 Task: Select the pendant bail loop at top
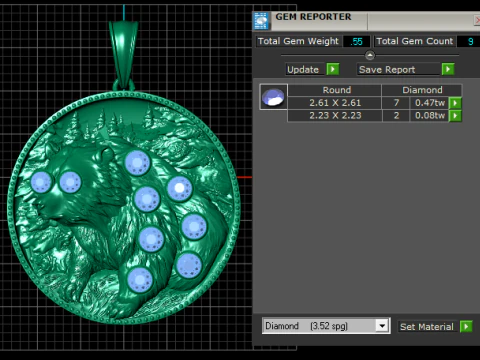(124, 55)
